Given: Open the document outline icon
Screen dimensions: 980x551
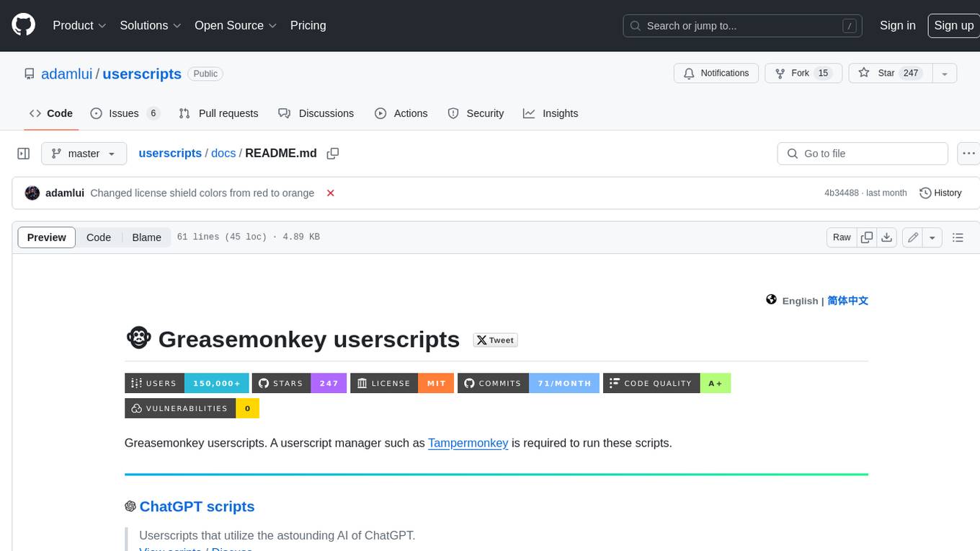Looking at the screenshot, I should pyautogui.click(x=958, y=237).
